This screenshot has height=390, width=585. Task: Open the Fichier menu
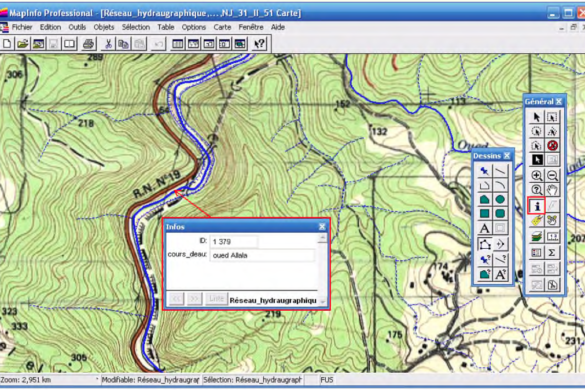click(x=22, y=27)
